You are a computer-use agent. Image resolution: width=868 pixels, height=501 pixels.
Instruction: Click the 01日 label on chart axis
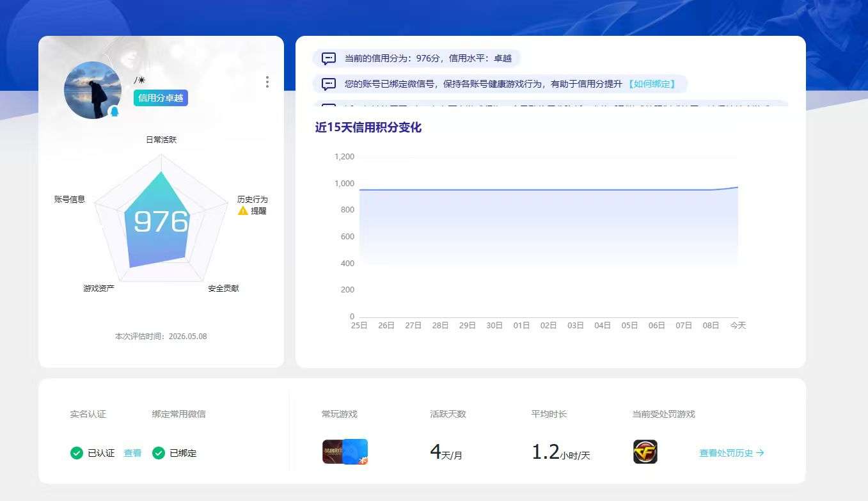pyautogui.click(x=521, y=325)
